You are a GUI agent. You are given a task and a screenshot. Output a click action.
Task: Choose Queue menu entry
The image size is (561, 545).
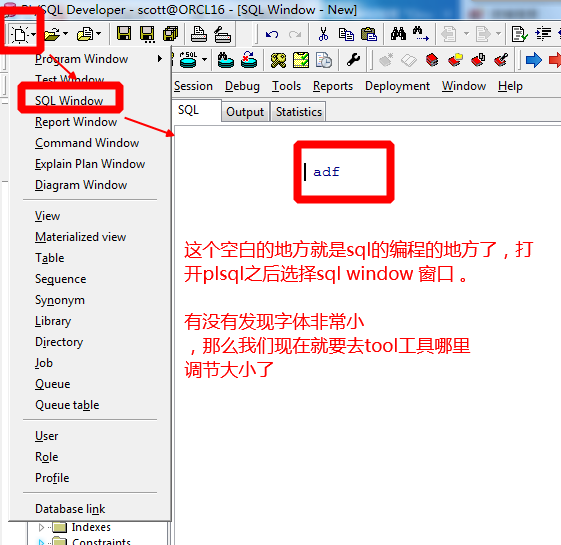tap(53, 384)
